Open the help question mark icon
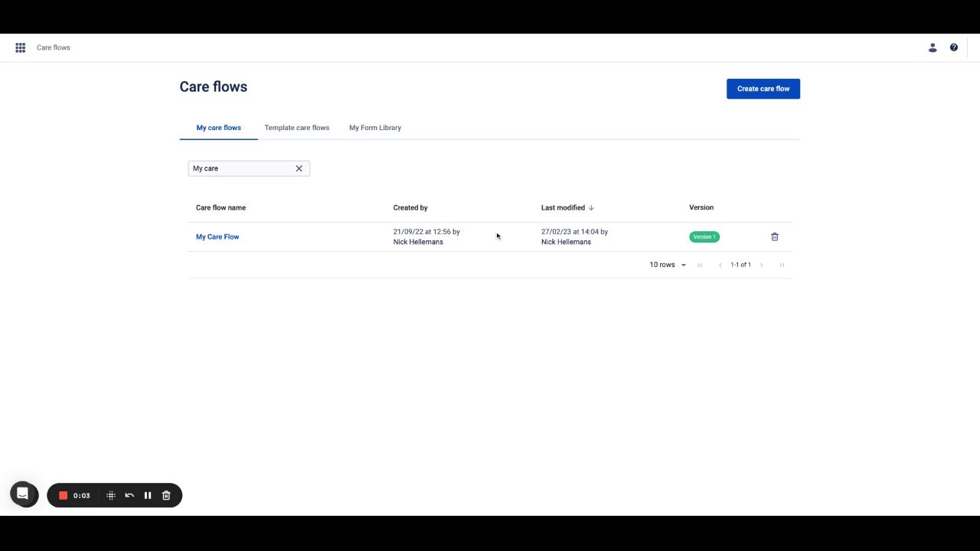This screenshot has width=980, height=551. [x=954, y=47]
